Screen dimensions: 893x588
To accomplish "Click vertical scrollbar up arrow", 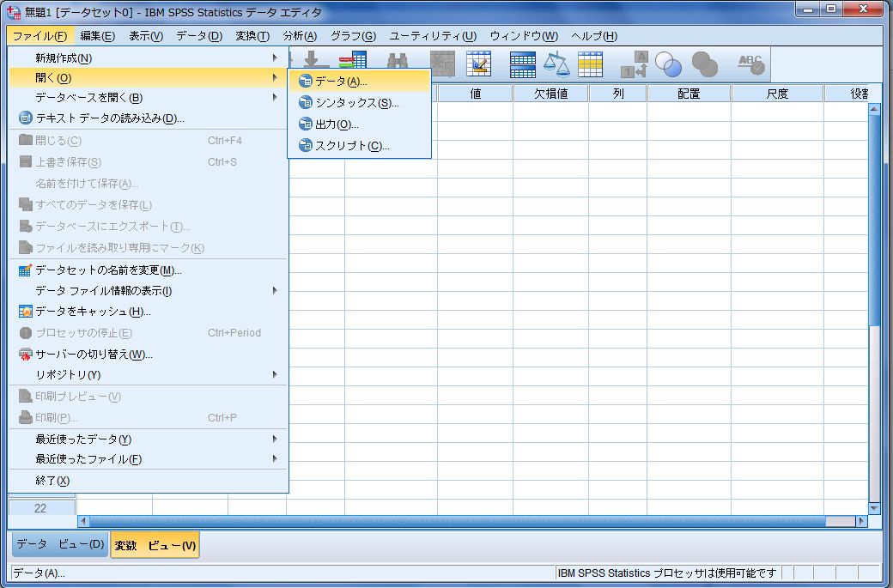I will (x=874, y=109).
